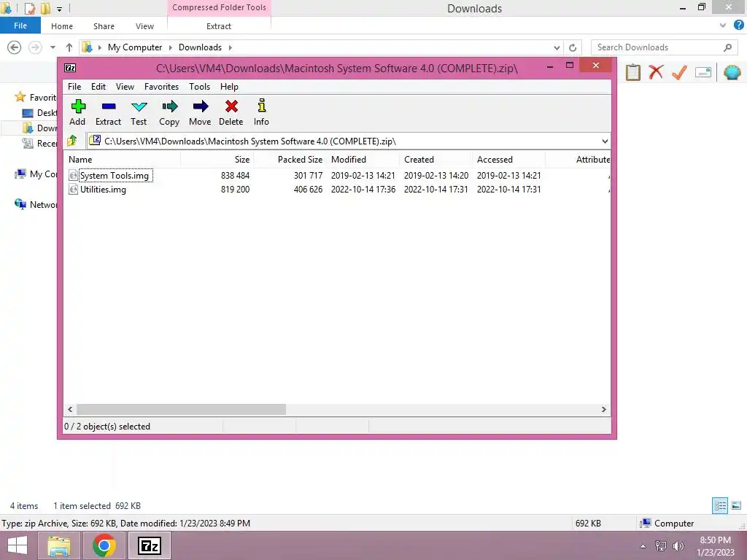Click the right scroll arrow in 7-Zip
Screen dimensions: 747x560
click(603, 410)
